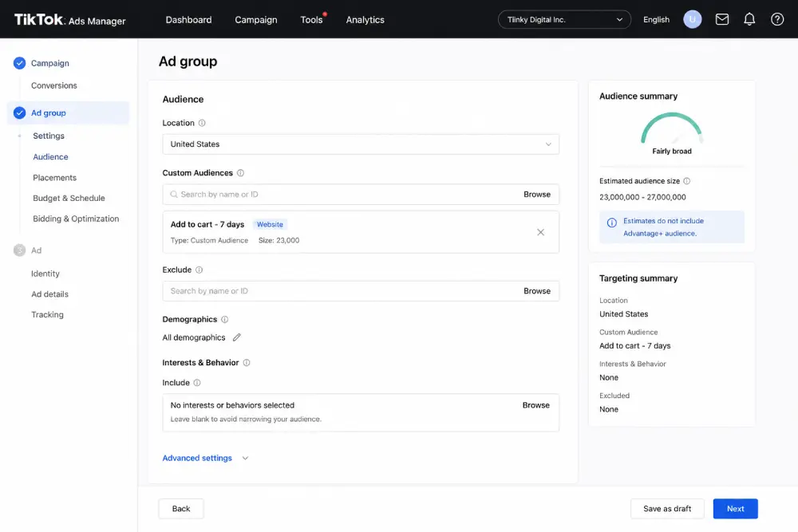Click 'Add to cart - 7 days' in Targeting summary

pyautogui.click(x=634, y=346)
